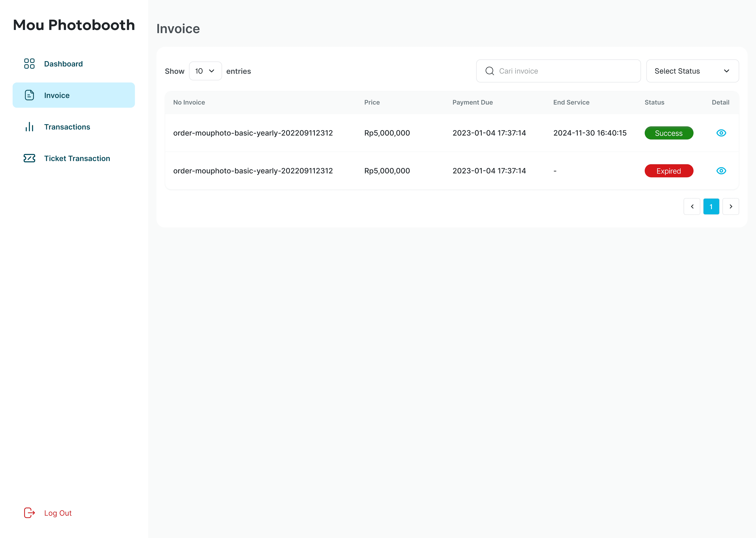Click the previous page arrow button
This screenshot has width=756, height=538.
coord(692,206)
